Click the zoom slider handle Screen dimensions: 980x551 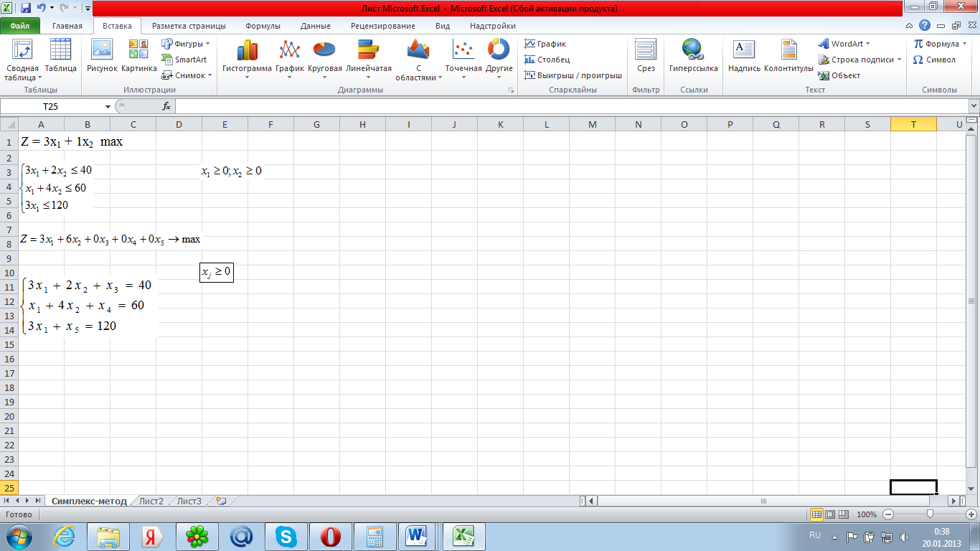click(x=930, y=514)
